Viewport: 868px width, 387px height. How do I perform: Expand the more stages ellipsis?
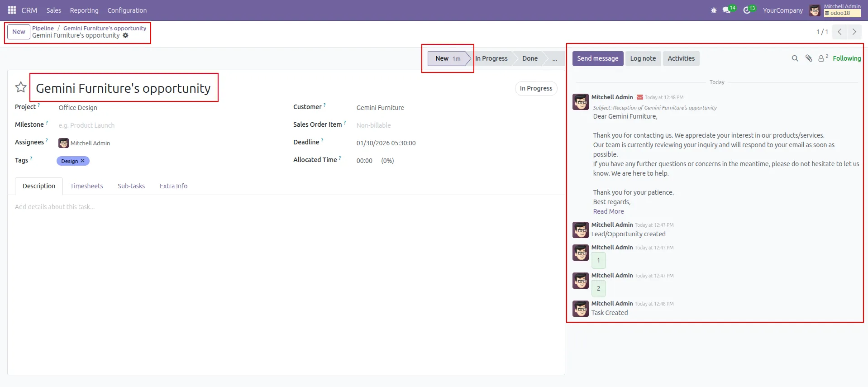coord(554,58)
